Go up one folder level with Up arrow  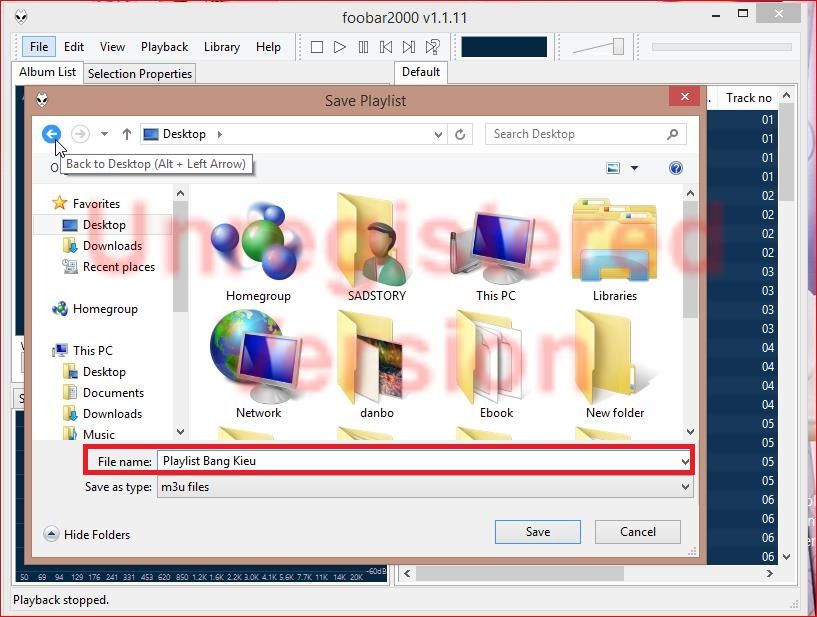tap(127, 134)
